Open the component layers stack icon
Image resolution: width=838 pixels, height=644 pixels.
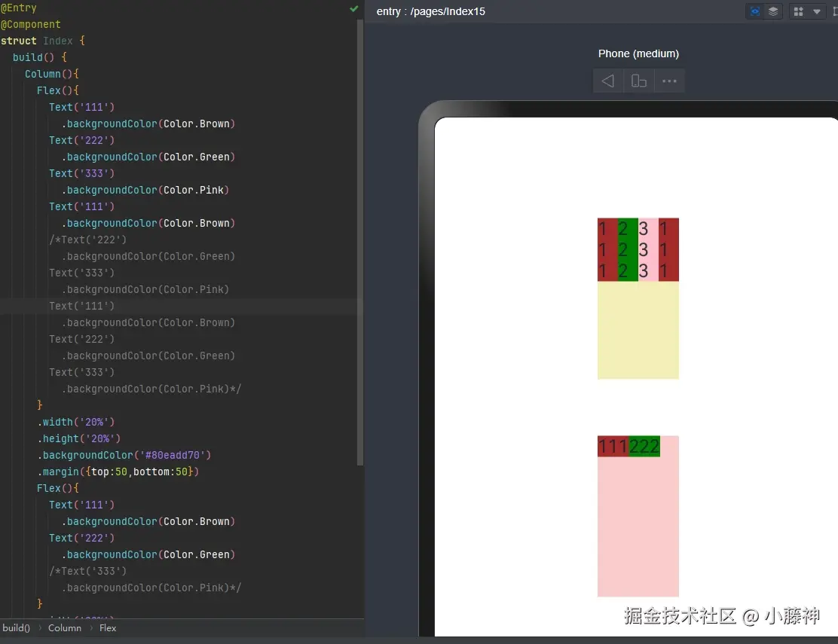[772, 11]
